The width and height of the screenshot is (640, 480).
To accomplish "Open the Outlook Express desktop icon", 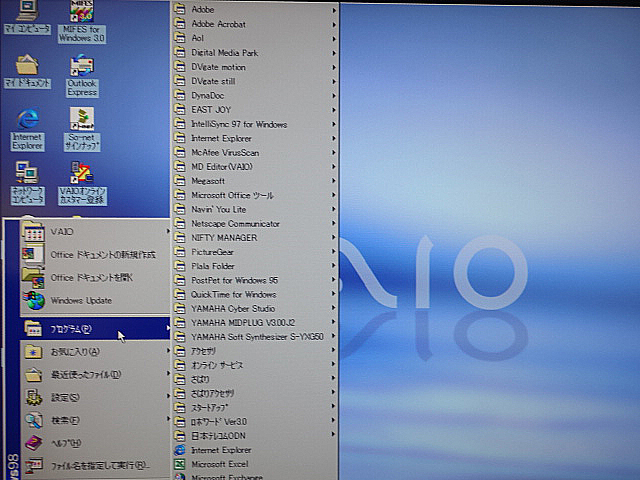I will coord(82,70).
